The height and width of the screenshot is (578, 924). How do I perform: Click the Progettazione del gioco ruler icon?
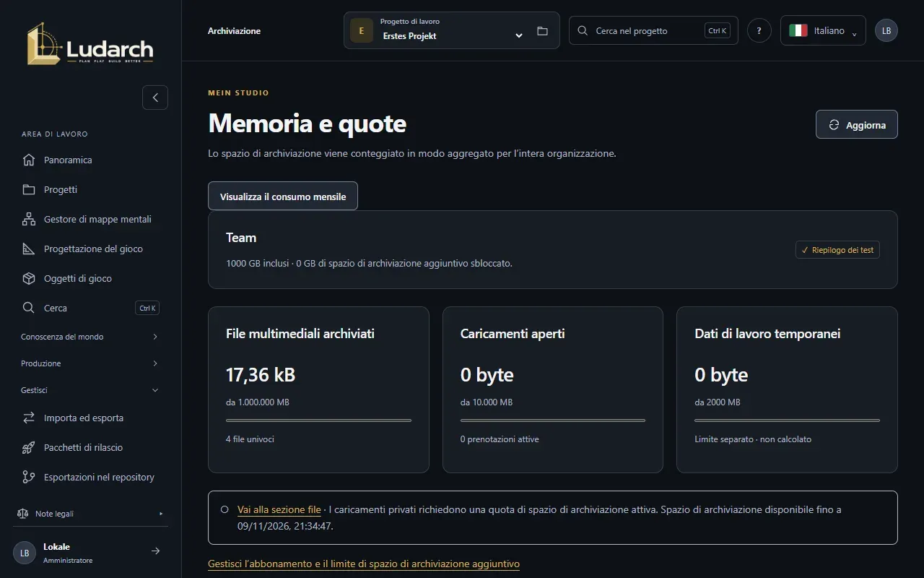pyautogui.click(x=29, y=249)
